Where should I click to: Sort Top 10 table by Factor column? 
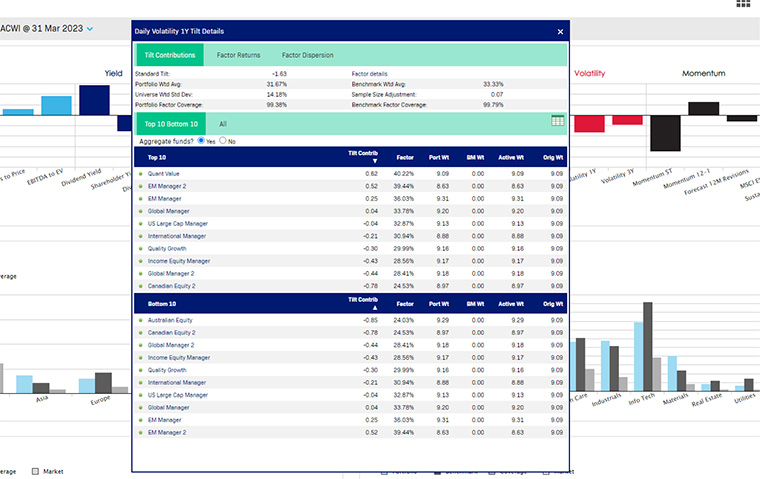tap(404, 156)
